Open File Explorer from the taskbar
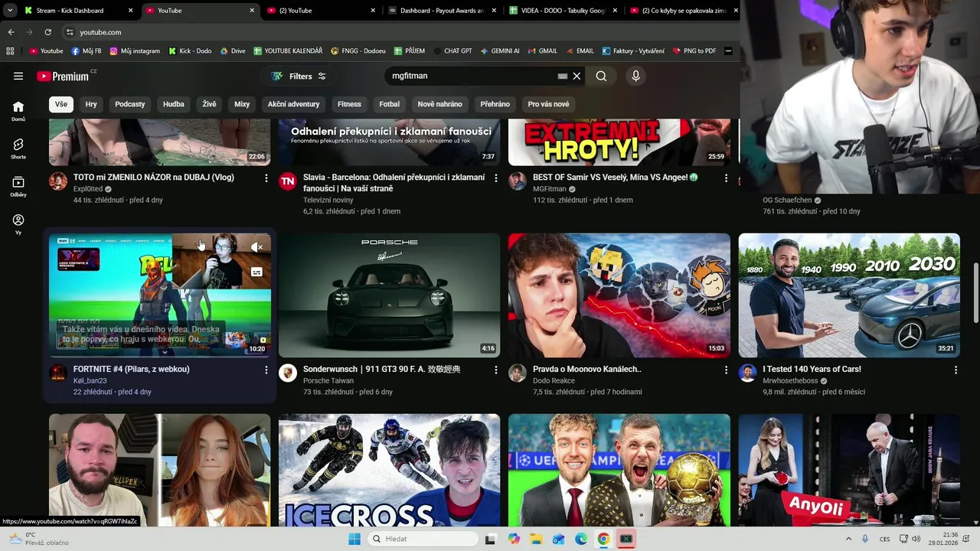This screenshot has width=980, height=551. click(536, 539)
